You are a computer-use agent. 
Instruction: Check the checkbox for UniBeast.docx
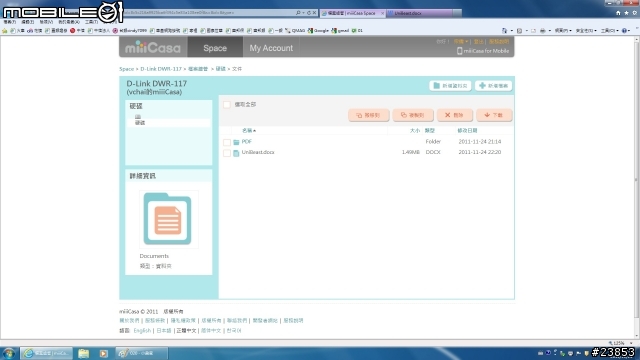tap(227, 153)
